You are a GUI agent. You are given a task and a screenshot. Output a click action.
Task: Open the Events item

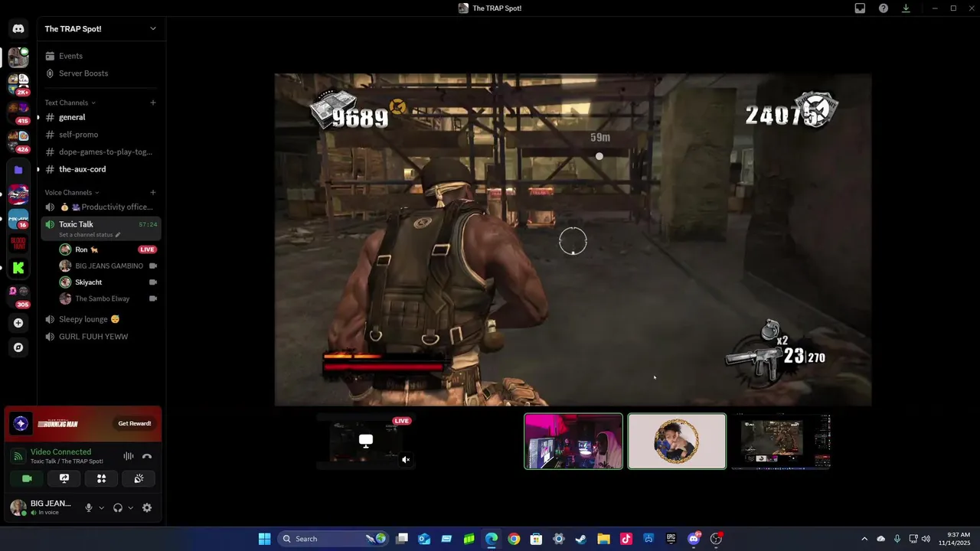pyautogui.click(x=101, y=56)
